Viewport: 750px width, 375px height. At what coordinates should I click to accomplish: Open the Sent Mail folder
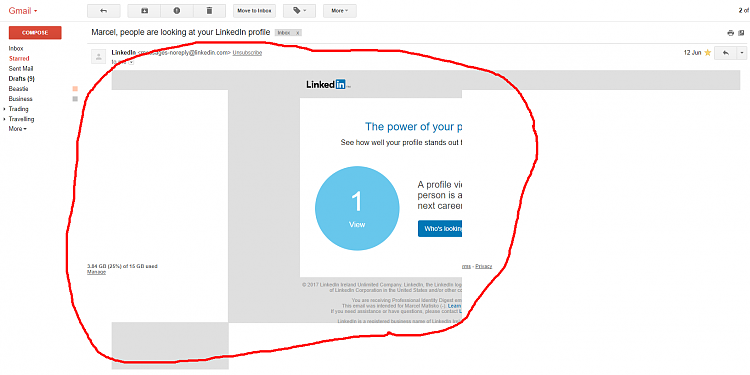tap(21, 68)
